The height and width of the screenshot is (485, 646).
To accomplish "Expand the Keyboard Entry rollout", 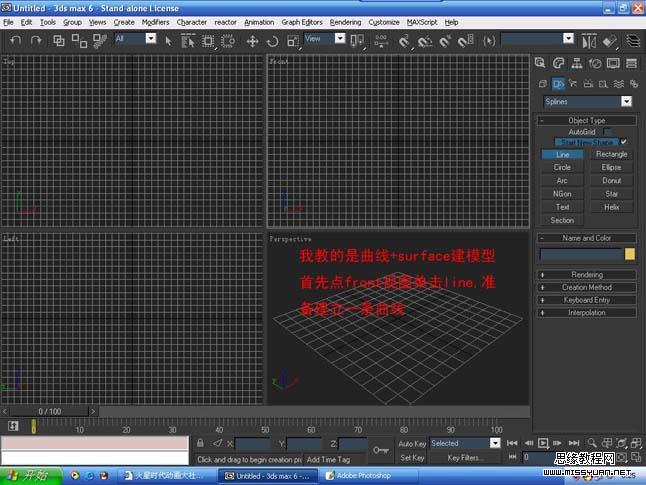I will pos(587,300).
